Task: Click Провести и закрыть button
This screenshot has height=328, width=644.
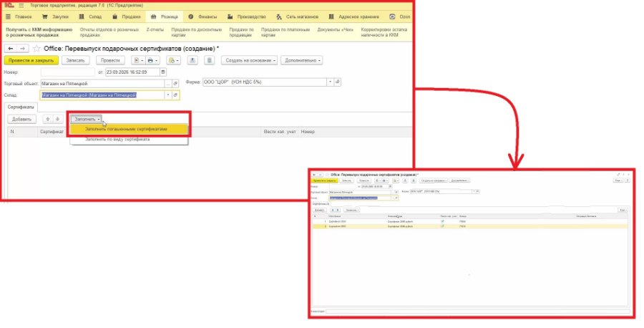Action: 31,60
